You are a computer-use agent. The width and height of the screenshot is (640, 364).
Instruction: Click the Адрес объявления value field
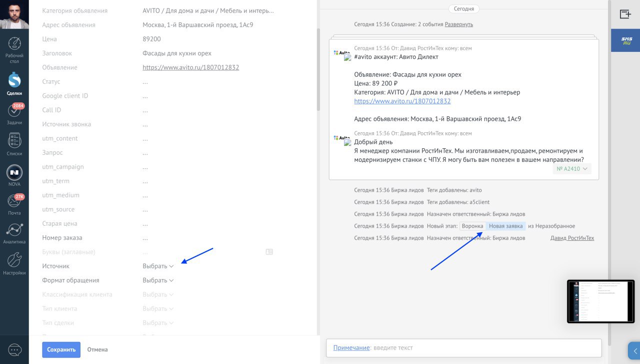click(x=198, y=25)
